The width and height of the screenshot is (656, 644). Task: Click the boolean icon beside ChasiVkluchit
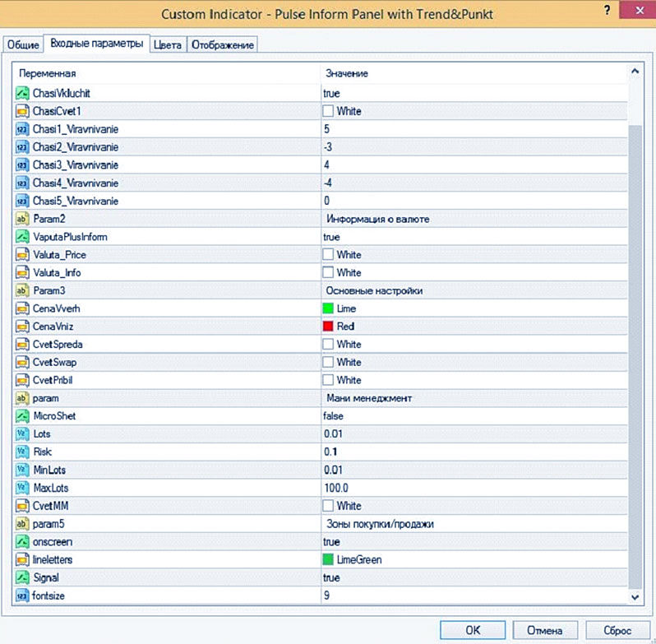pyautogui.click(x=23, y=94)
